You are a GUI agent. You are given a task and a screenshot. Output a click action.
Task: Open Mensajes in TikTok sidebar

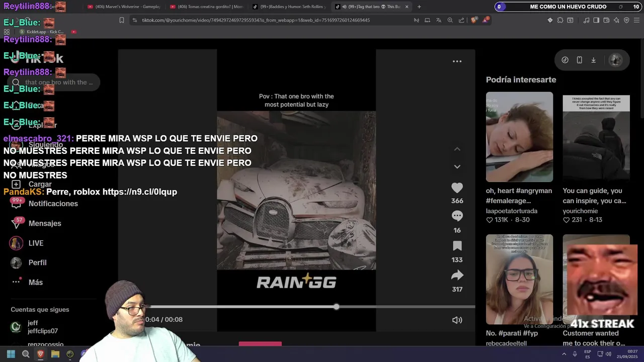point(45,223)
